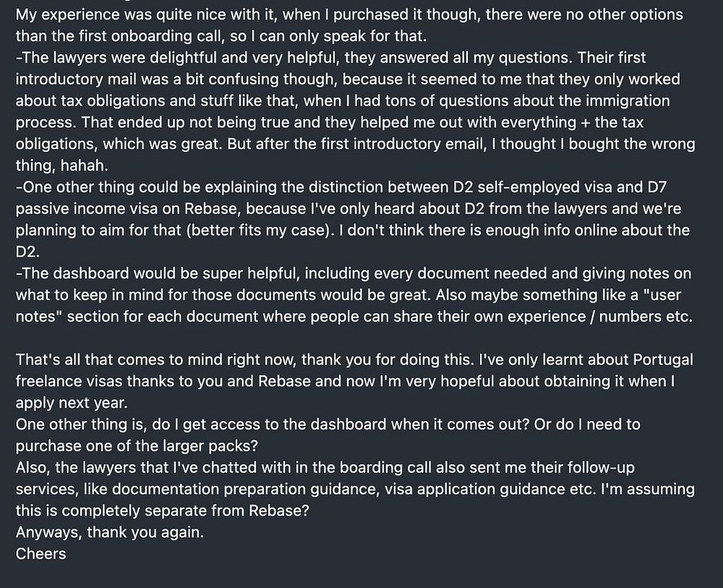Click the line "apply next year."

click(x=72, y=403)
